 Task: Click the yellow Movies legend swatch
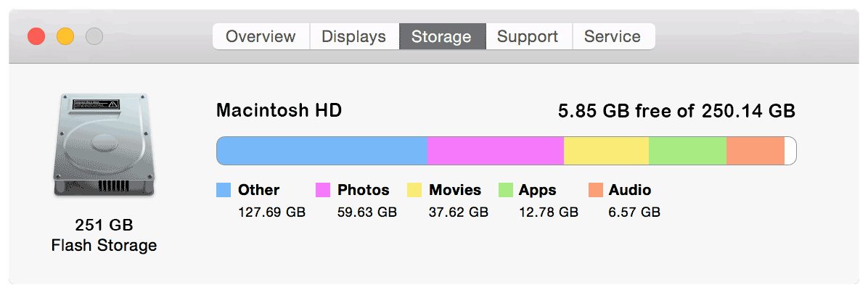(x=414, y=191)
